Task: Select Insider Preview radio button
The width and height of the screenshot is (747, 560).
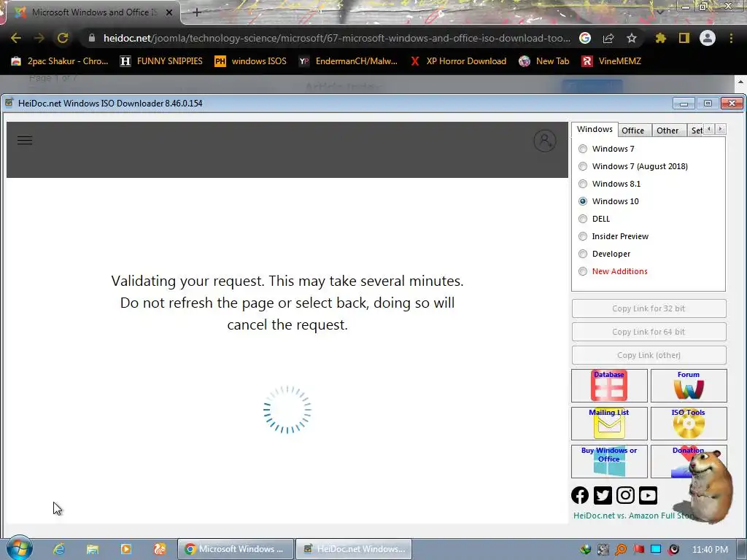Action: coord(583,236)
